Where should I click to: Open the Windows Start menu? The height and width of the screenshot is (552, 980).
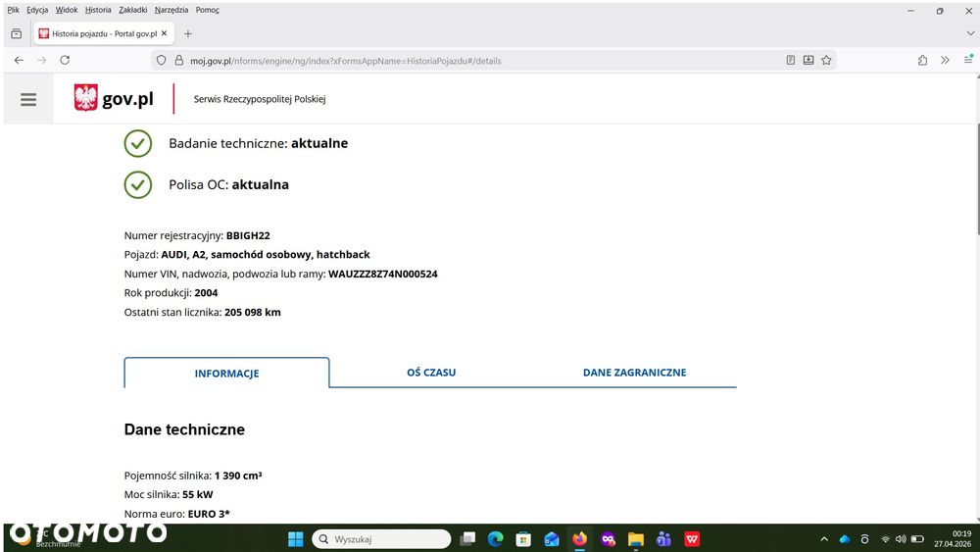(295, 539)
